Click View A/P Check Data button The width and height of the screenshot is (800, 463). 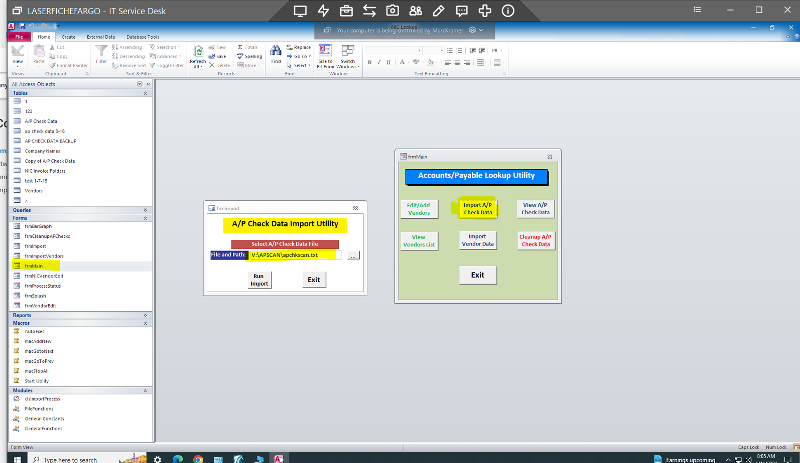536,209
